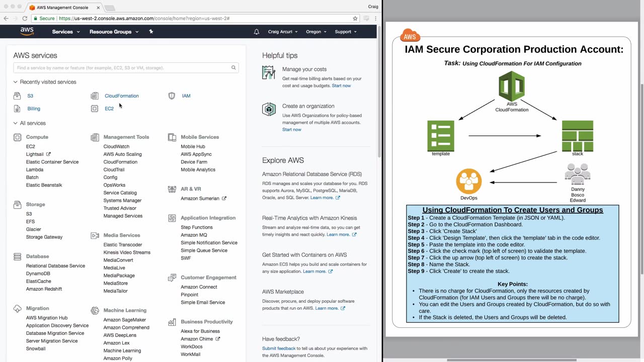The height and width of the screenshot is (362, 644).
Task: Open the Resource Groups dropdown
Action: [114, 32]
